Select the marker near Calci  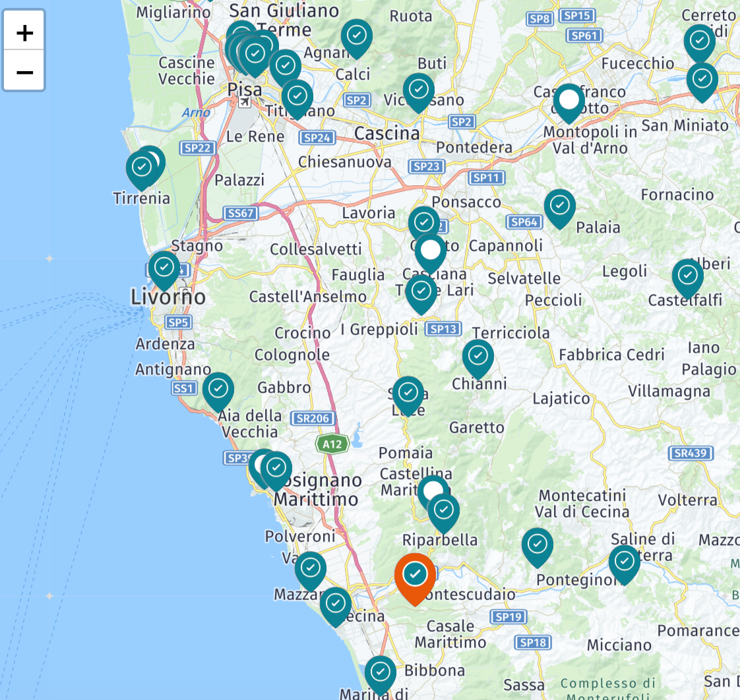pyautogui.click(x=356, y=36)
